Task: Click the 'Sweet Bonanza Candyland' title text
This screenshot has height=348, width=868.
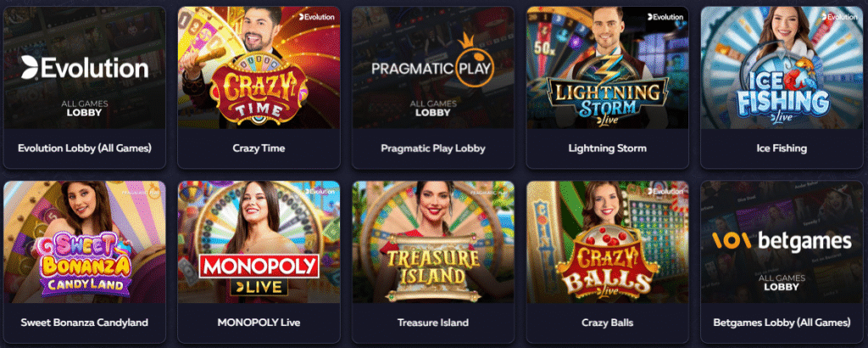Action: click(85, 323)
